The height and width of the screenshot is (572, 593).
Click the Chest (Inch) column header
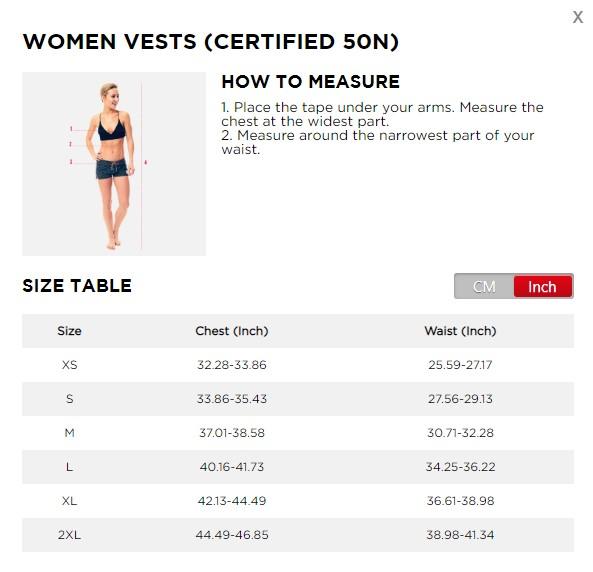tap(232, 331)
